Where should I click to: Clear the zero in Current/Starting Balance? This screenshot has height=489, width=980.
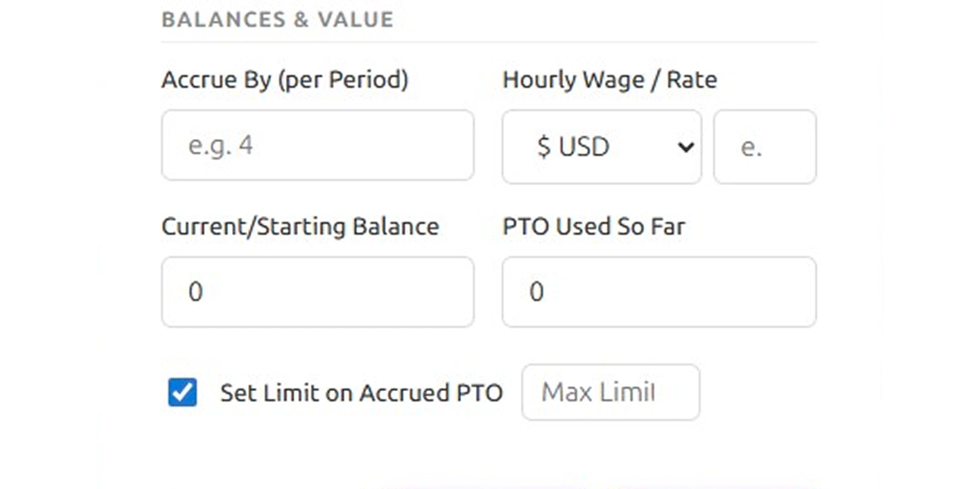[x=317, y=291]
